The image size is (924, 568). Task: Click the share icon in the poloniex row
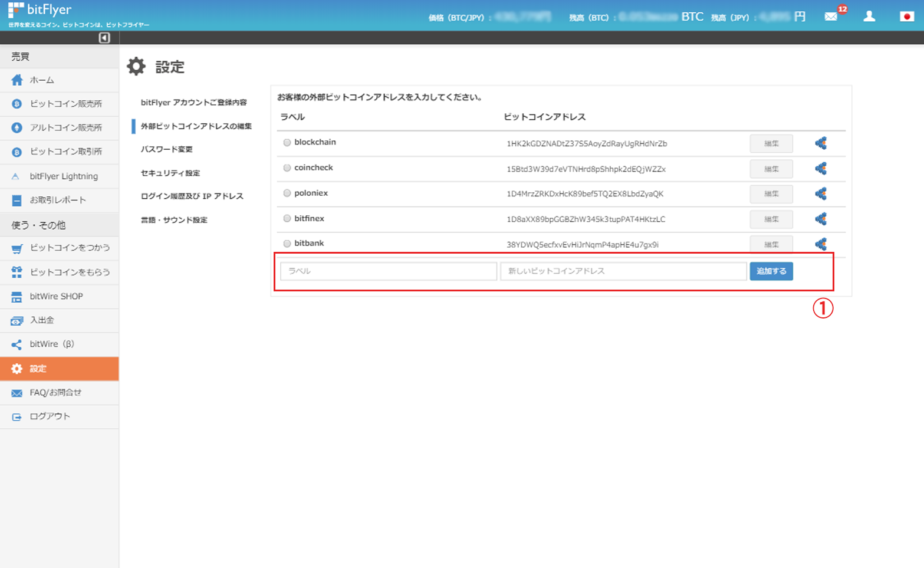point(821,193)
